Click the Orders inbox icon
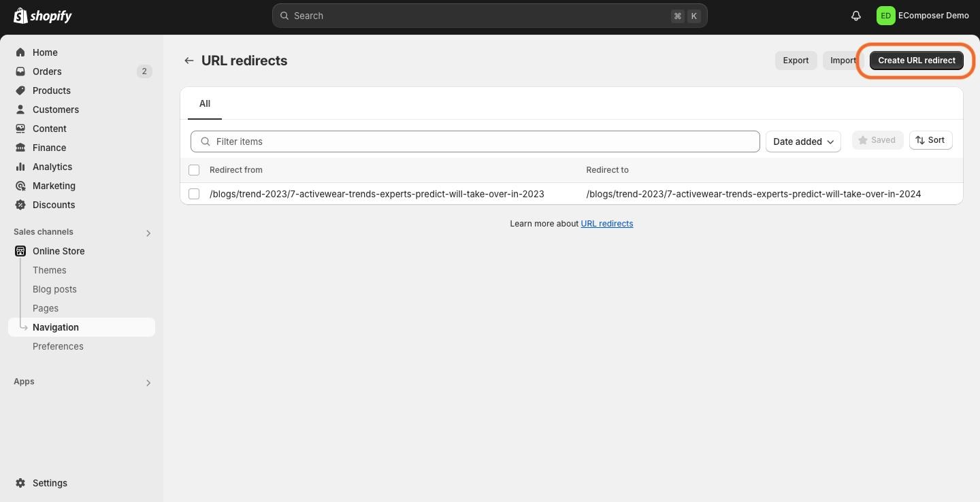The height and width of the screenshot is (502, 980). 20,71
